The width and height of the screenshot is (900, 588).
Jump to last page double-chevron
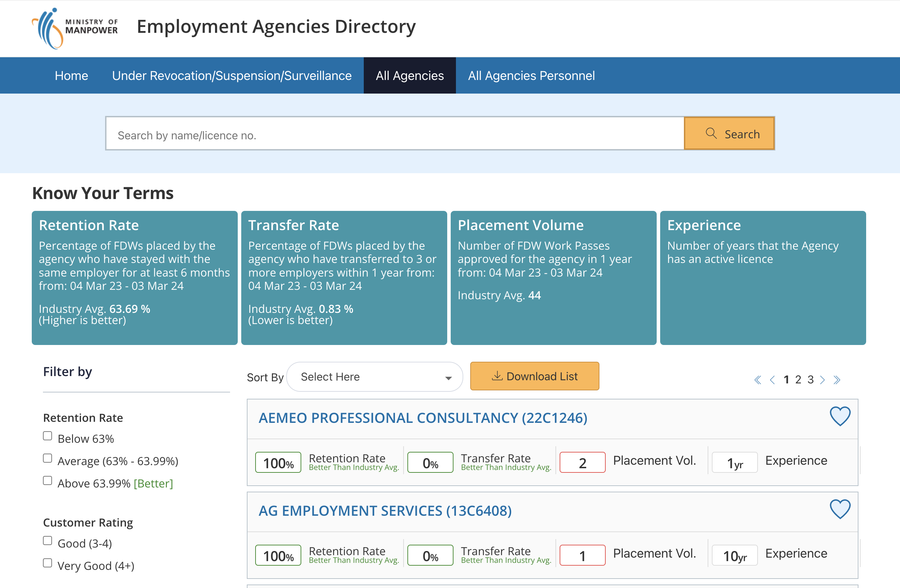click(x=836, y=380)
